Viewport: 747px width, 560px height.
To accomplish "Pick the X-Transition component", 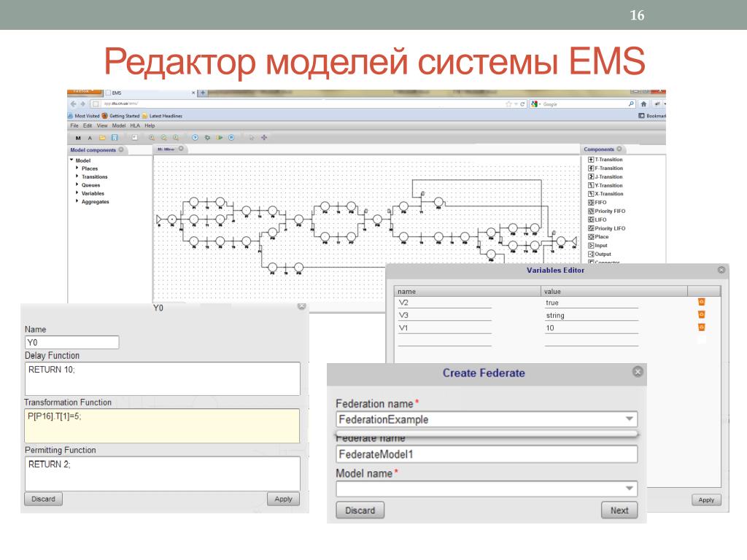I will tap(605, 194).
